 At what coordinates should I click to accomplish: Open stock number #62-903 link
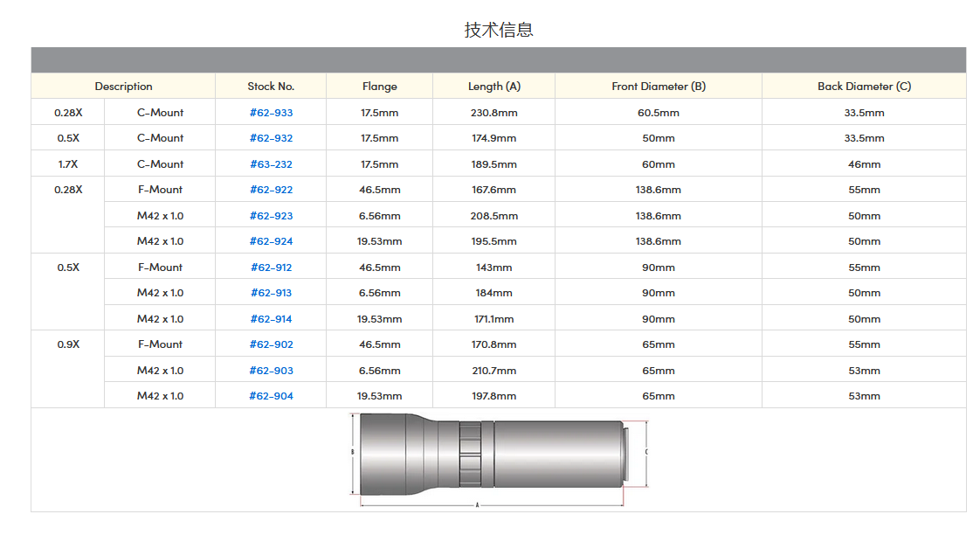coord(272,371)
